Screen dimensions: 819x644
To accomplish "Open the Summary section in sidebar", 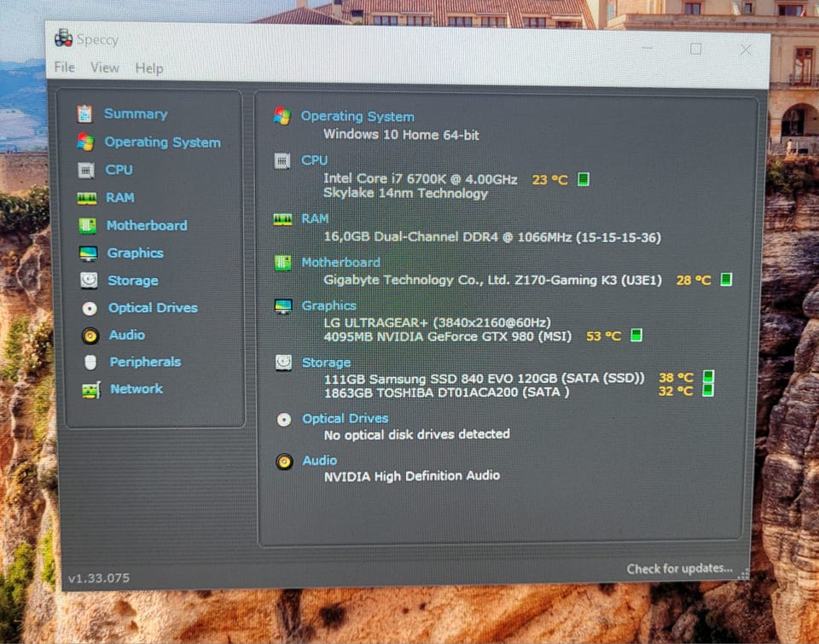I will pos(136,113).
